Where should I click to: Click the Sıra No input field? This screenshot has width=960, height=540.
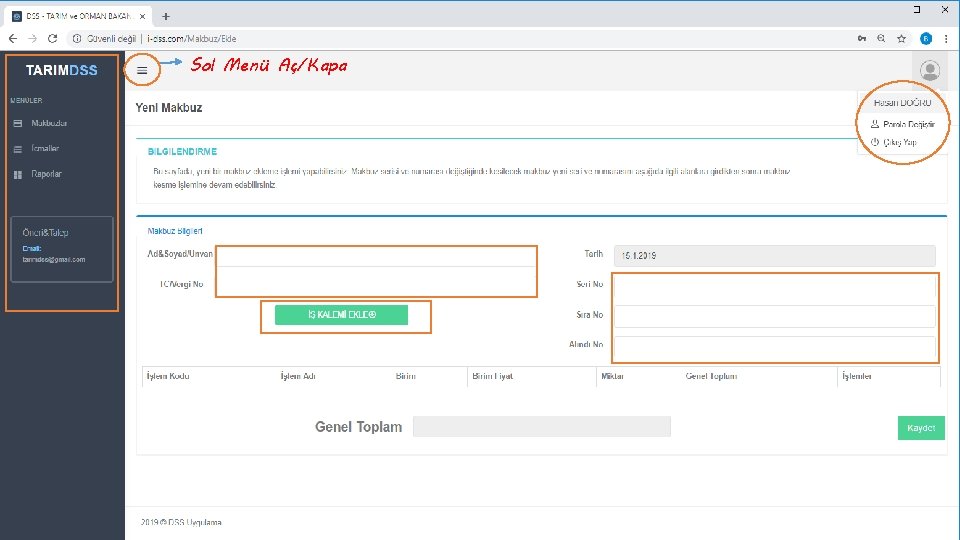[x=774, y=315]
